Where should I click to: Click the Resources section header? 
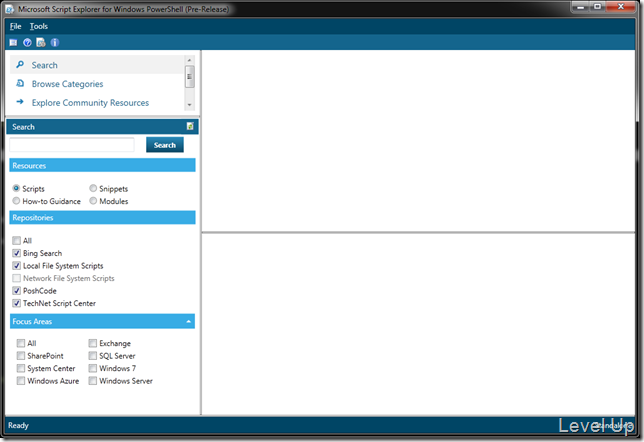tap(102, 166)
